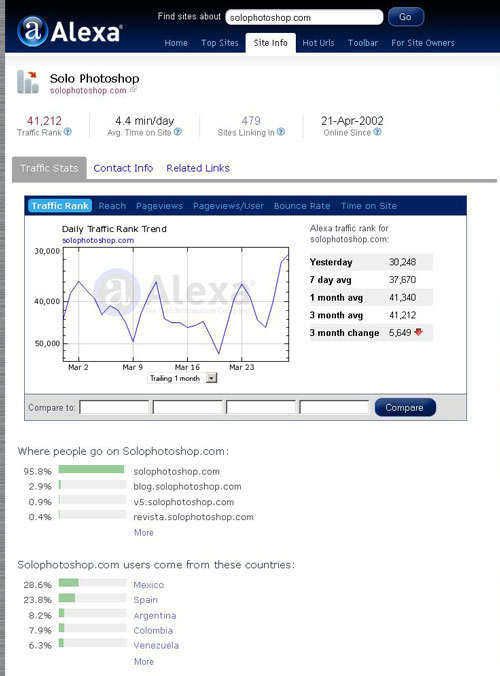This screenshot has width=500, height=676.
Task: Show the Pageviews/User chart
Action: coord(228,206)
